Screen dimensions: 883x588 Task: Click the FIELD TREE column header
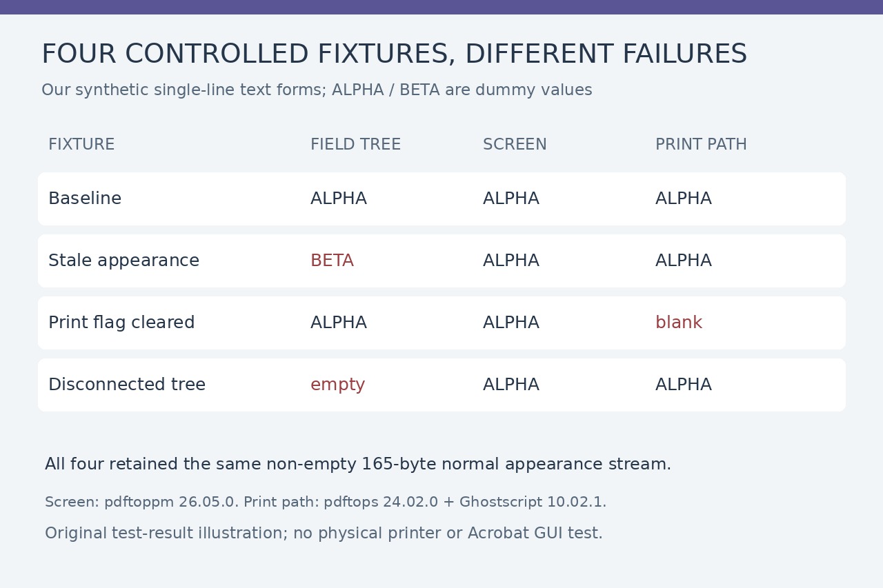click(x=355, y=145)
